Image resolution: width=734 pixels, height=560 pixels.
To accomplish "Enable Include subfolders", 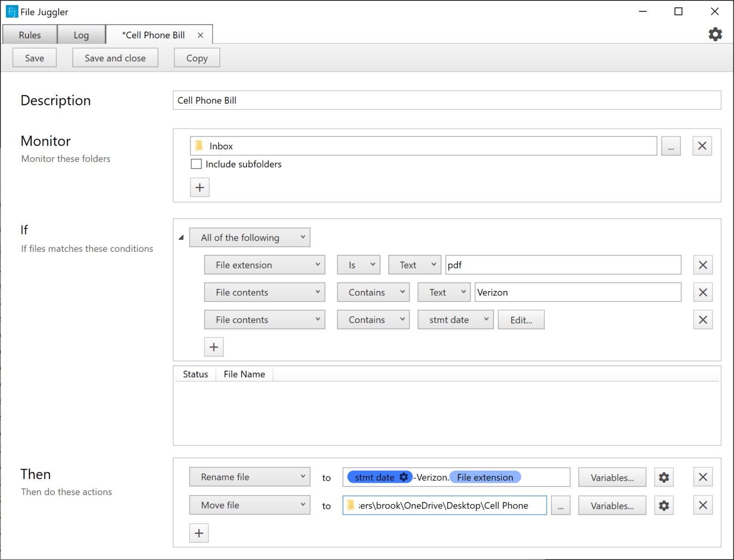I will pyautogui.click(x=196, y=164).
